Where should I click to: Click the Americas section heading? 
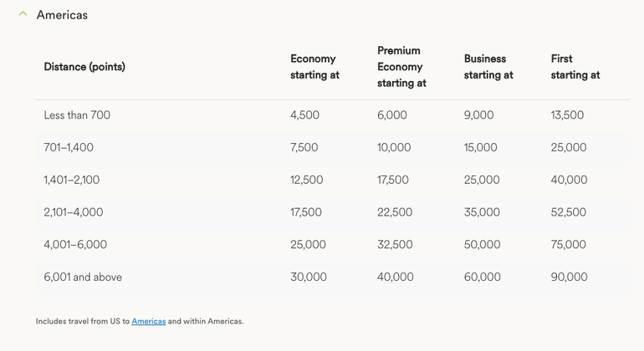coord(62,15)
